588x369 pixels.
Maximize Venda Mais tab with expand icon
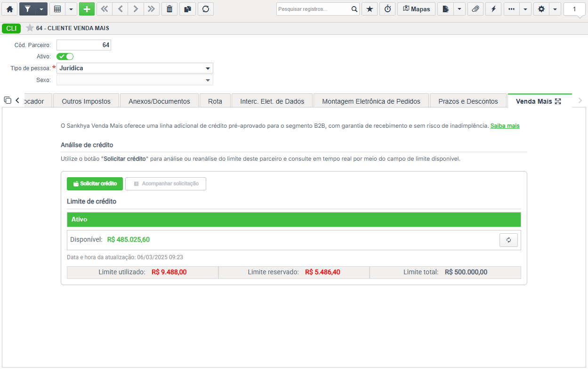[558, 101]
